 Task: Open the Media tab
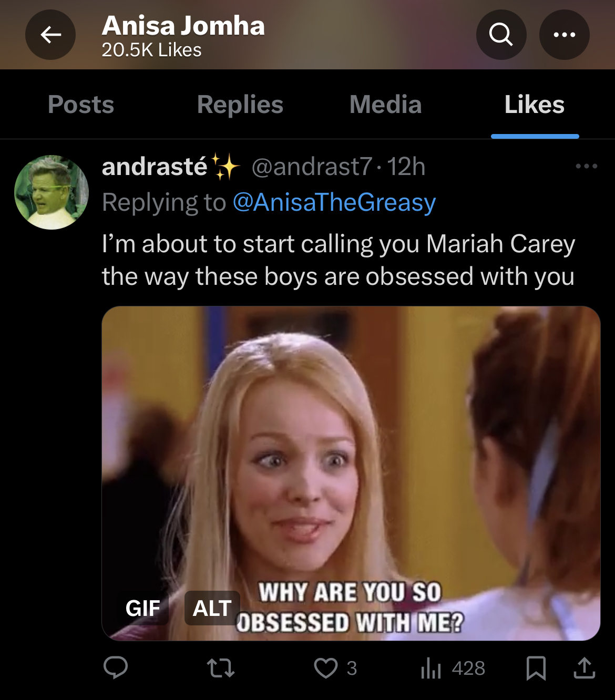tap(386, 104)
